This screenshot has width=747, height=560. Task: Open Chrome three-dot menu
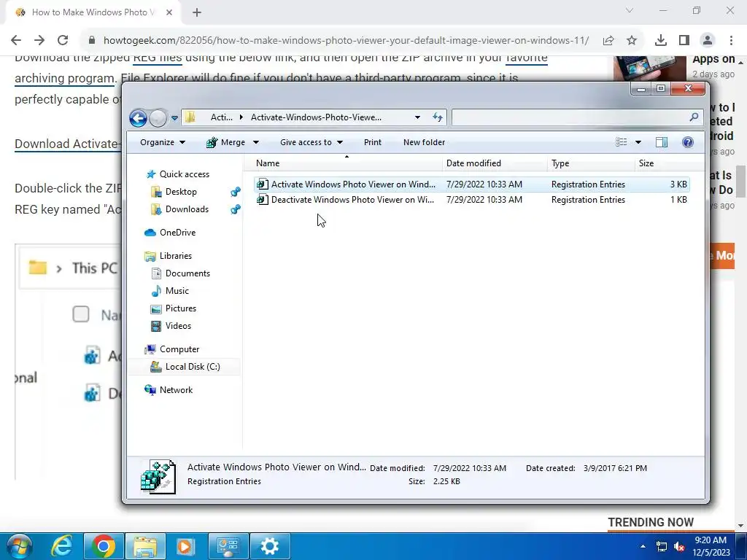tap(731, 41)
